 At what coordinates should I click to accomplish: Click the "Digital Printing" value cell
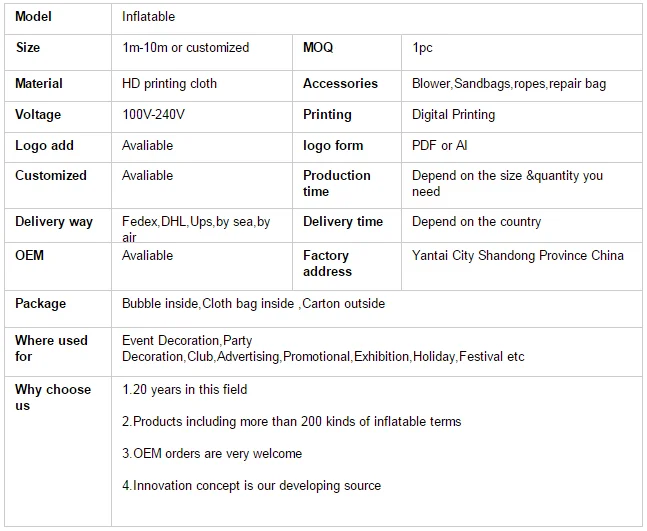[453, 114]
